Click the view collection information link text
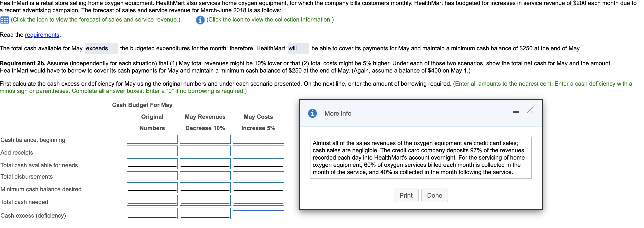The width and height of the screenshot is (644, 228). click(270, 19)
